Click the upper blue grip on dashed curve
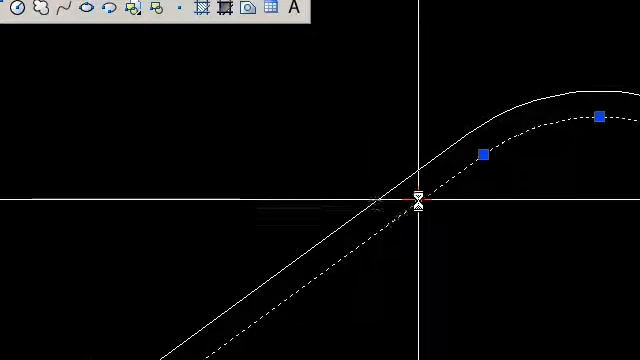The height and width of the screenshot is (360, 640). tap(600, 117)
